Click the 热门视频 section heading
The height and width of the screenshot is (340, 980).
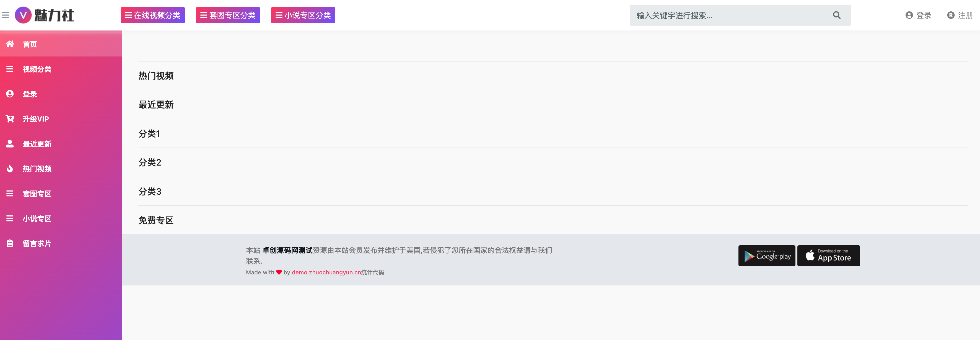[156, 76]
